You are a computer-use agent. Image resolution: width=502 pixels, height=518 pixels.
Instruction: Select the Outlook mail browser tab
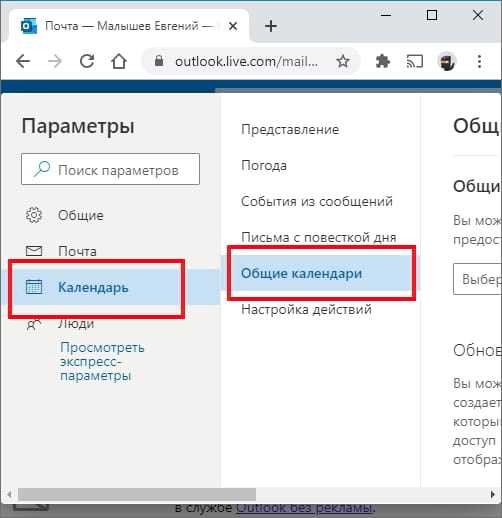(x=129, y=26)
